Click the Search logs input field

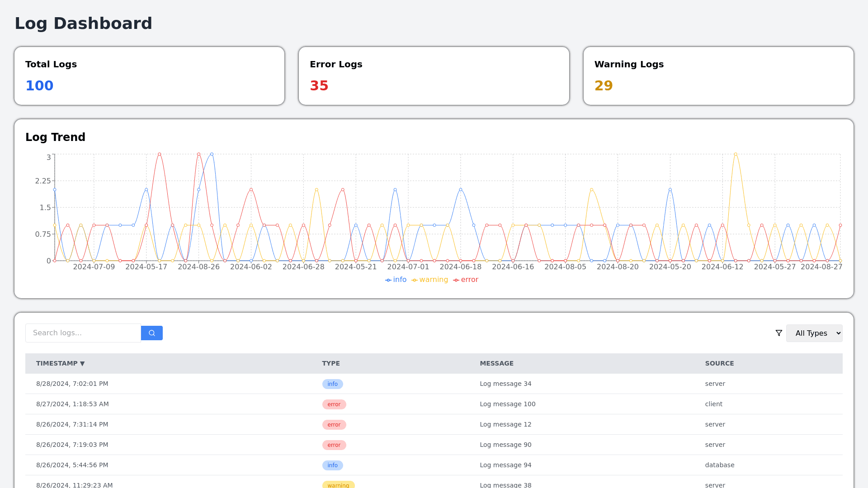coord(83,333)
